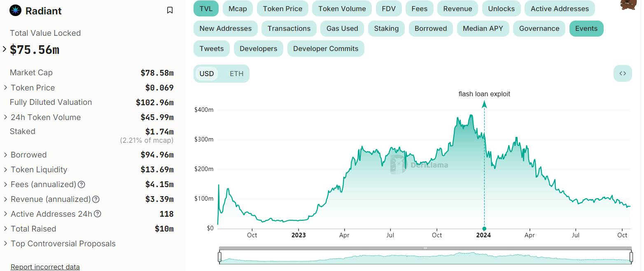
Task: Open the embed chart code button
Action: tap(623, 74)
